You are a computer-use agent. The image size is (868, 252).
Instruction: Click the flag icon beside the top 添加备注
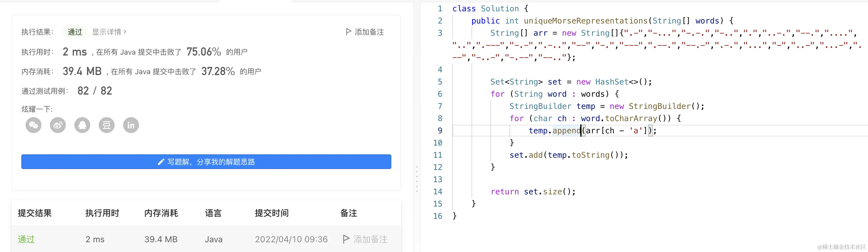click(x=348, y=32)
